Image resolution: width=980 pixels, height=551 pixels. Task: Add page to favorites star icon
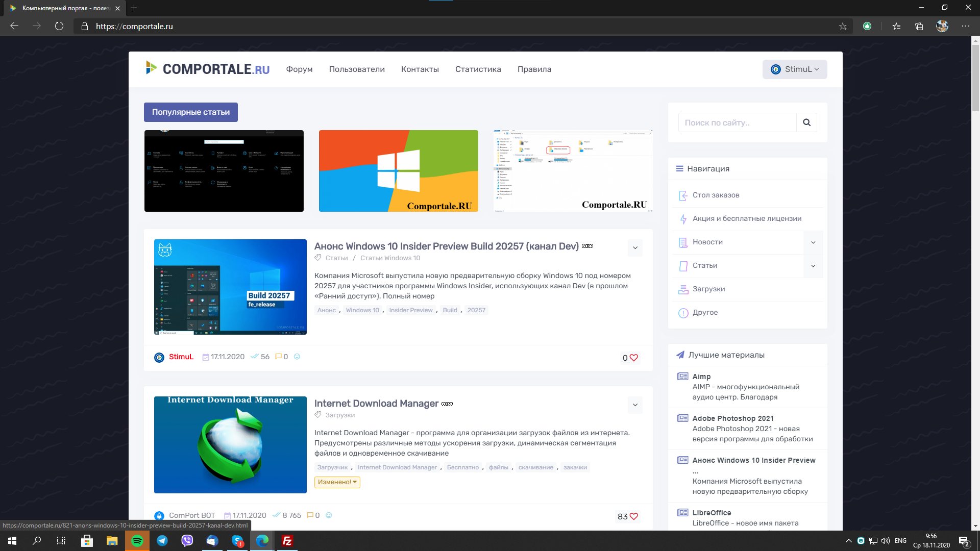click(843, 27)
